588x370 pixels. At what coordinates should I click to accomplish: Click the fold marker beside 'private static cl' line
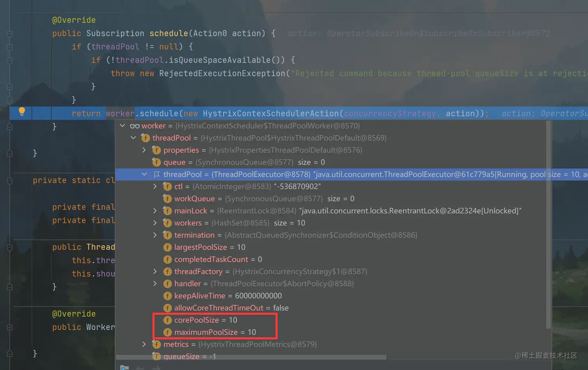(x=10, y=181)
